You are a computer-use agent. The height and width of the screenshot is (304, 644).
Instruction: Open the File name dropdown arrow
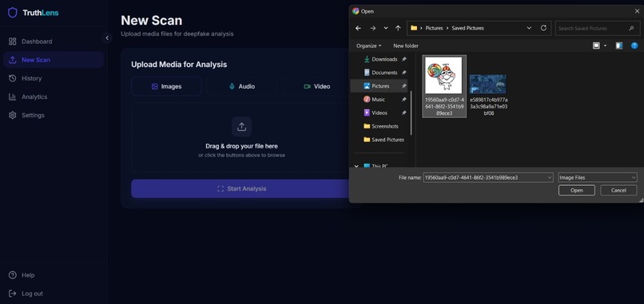click(x=550, y=178)
